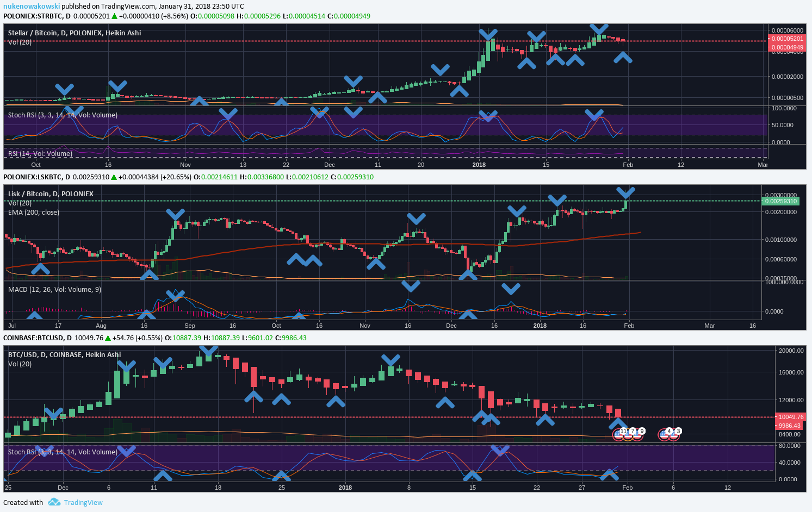Select the Stellar / Bitcoin Heikin Ashi legend
The image size is (812, 512).
(75, 33)
